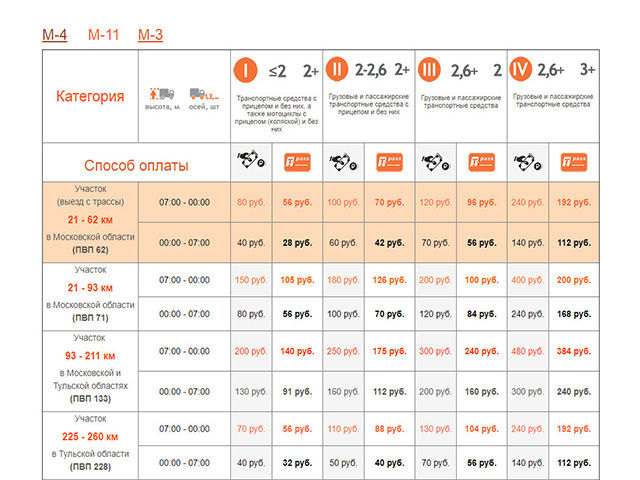Click '00:00 - 07:00' in the 225-260 км row
640x480 pixels.
pyautogui.click(x=184, y=463)
